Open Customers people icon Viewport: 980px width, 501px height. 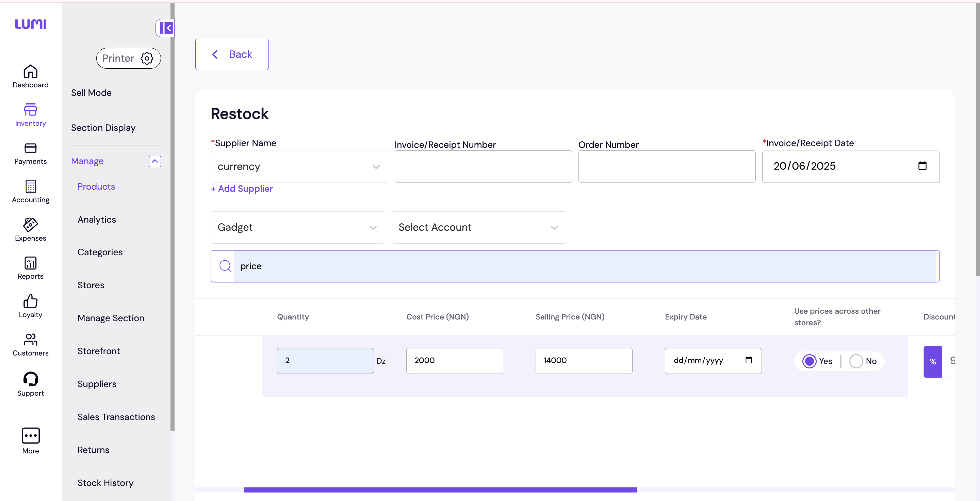coord(30,340)
